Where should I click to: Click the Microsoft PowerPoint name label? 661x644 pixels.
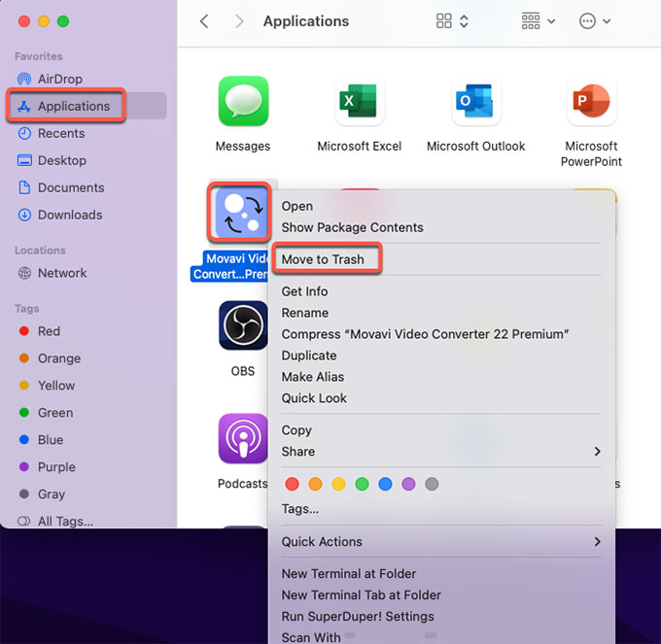[x=591, y=153]
